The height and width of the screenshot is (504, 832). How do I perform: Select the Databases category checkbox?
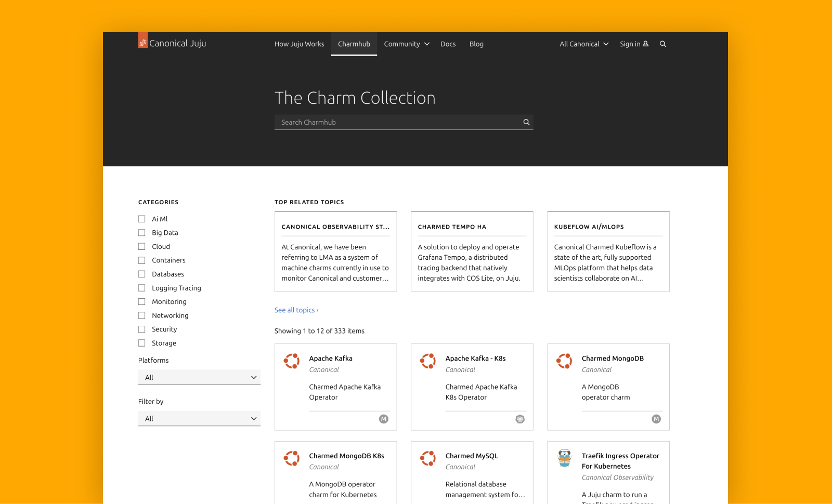[x=141, y=274]
